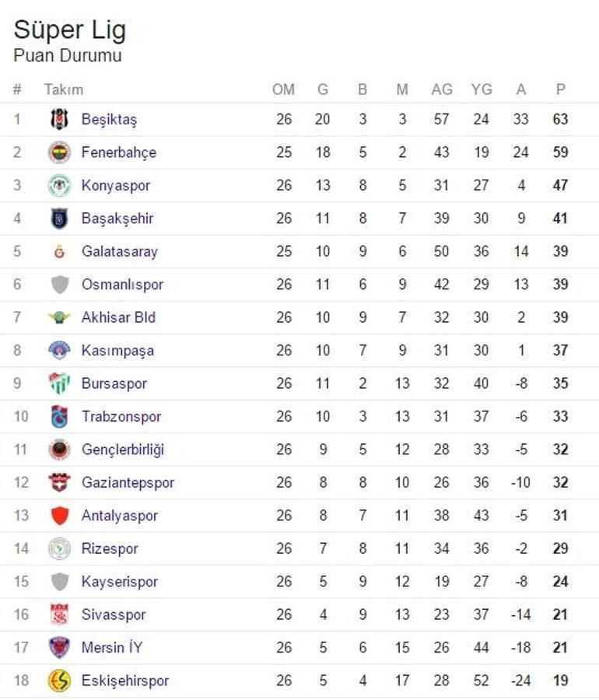Open the Rizespor team link
Screen dimensions: 599x700
(x=110, y=549)
